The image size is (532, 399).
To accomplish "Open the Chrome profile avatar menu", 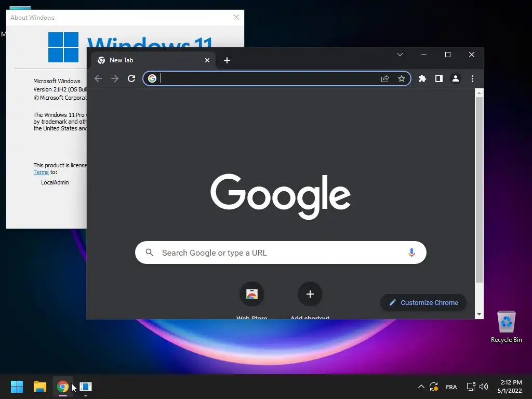I will pos(455,79).
